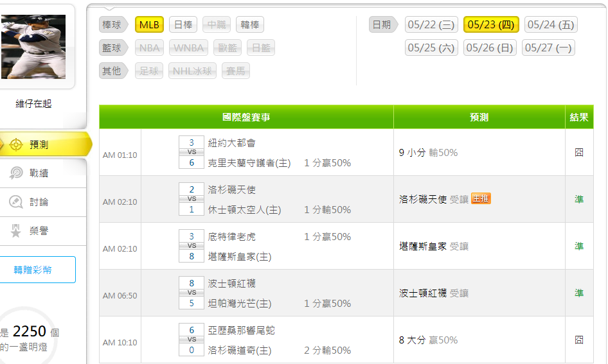Click the 主推 orange badge

pyautogui.click(x=481, y=198)
